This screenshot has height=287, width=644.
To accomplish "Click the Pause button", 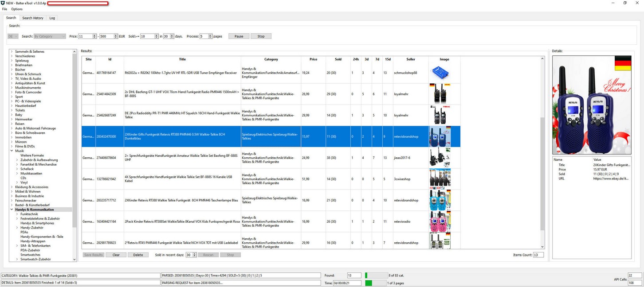I will [x=239, y=36].
